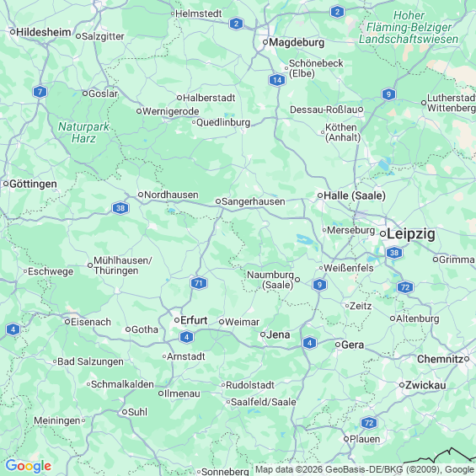Click the Naturpark Harz label

(x=83, y=132)
